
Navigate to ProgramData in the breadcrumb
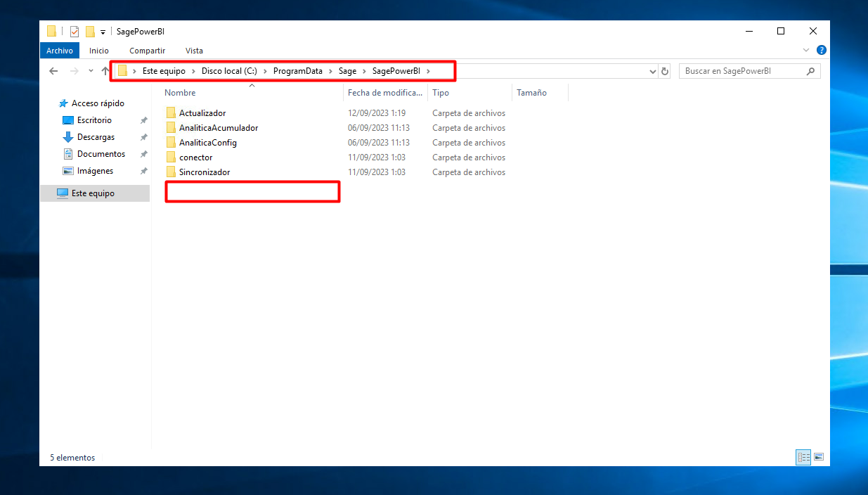pos(298,71)
